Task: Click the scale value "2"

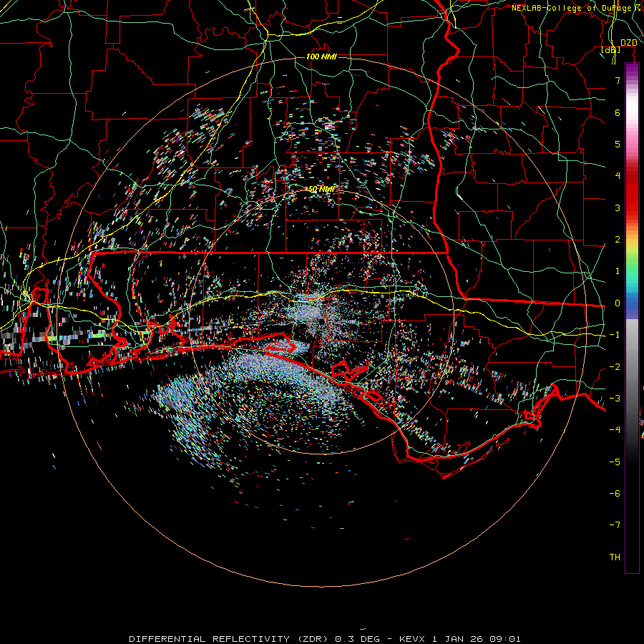Action: click(618, 240)
